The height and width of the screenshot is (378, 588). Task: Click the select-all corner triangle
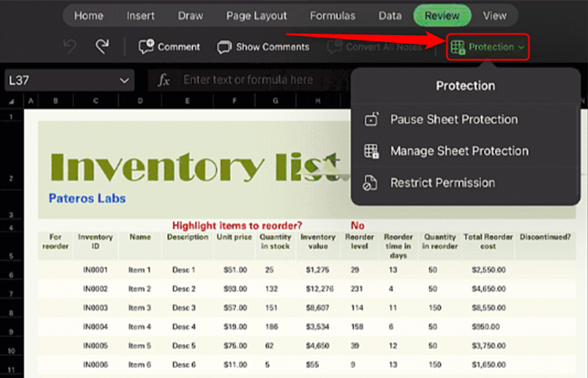[x=12, y=102]
